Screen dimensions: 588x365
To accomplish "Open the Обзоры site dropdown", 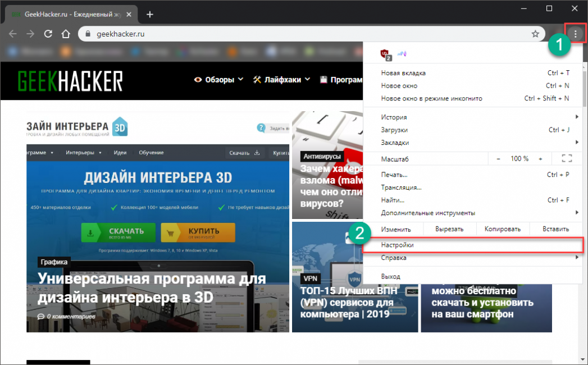I will coord(219,80).
